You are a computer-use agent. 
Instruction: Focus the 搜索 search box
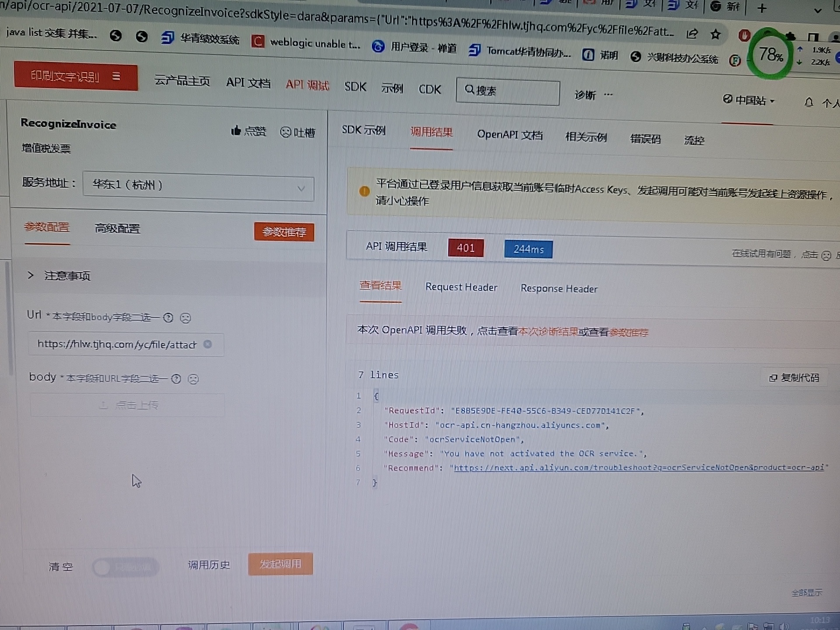coord(507,91)
